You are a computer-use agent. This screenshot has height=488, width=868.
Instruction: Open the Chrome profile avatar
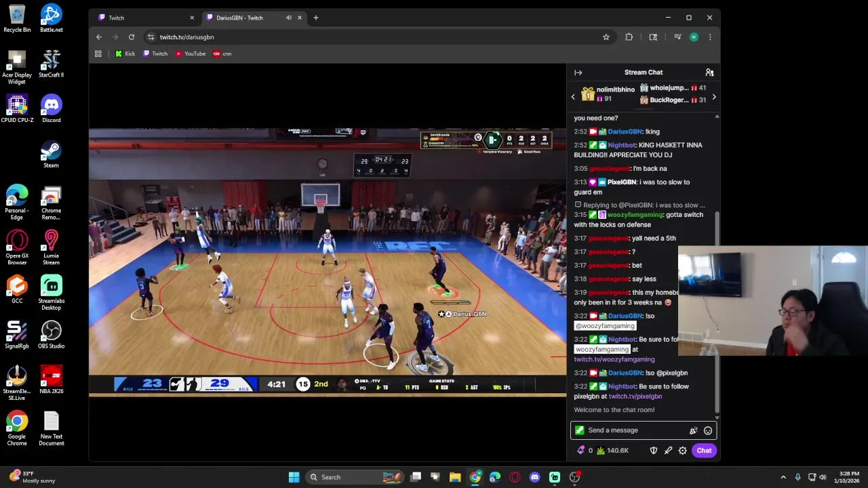(x=694, y=37)
